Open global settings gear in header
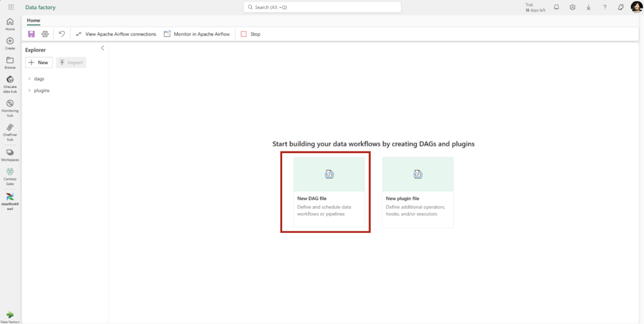The height and width of the screenshot is (324, 644). (x=572, y=7)
